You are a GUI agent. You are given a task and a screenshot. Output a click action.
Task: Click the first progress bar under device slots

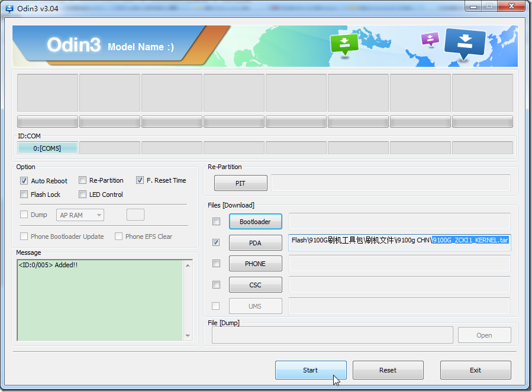[47, 121]
